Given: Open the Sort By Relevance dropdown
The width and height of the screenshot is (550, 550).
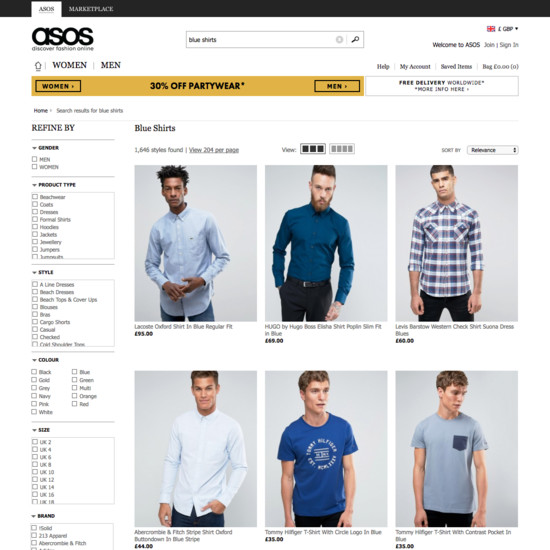Looking at the screenshot, I should coord(492,150).
